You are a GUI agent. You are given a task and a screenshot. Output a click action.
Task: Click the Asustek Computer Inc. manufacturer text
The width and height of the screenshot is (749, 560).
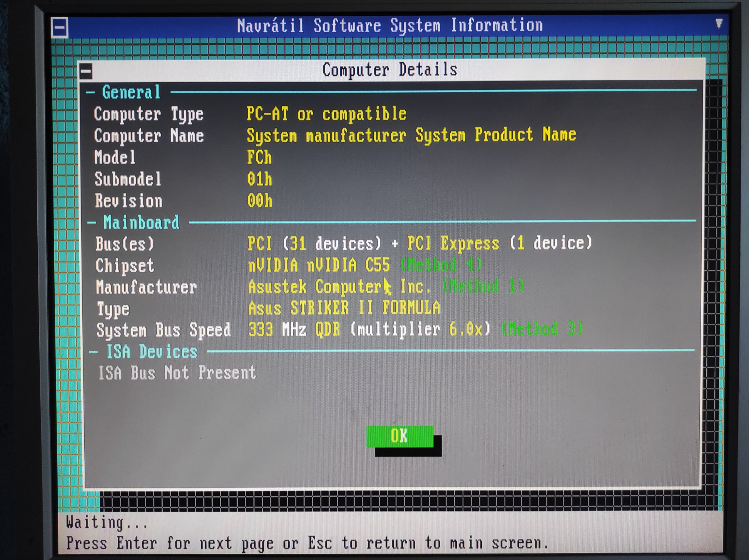point(339,287)
